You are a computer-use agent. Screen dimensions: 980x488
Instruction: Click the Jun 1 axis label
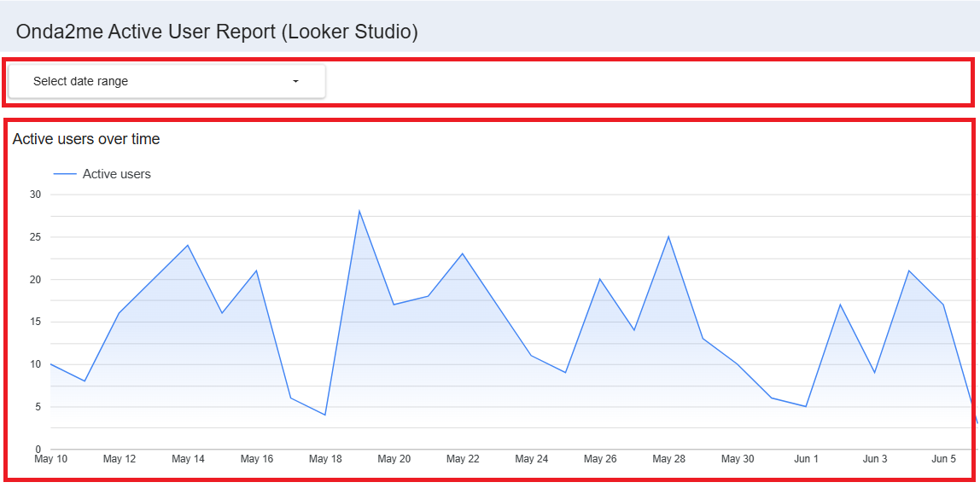point(806,459)
